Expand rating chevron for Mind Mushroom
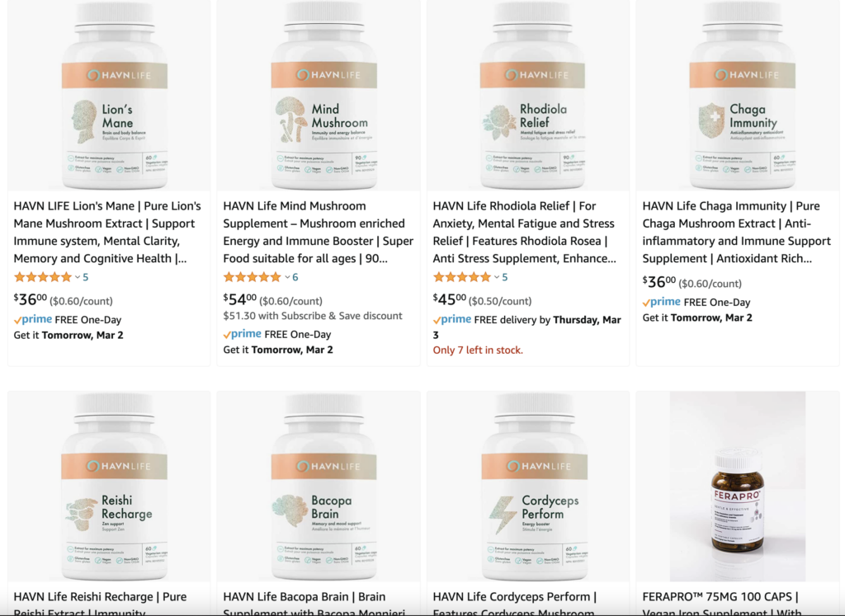The width and height of the screenshot is (845, 616). [287, 277]
